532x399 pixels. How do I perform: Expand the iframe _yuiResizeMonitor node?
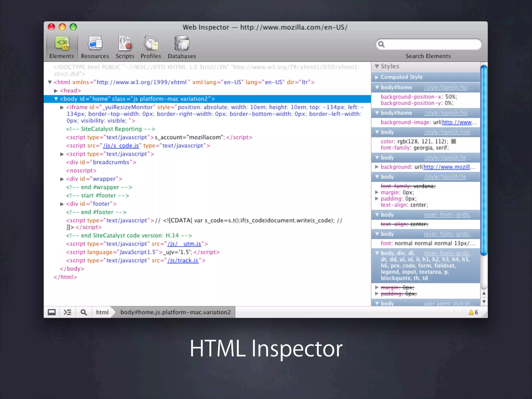click(62, 107)
